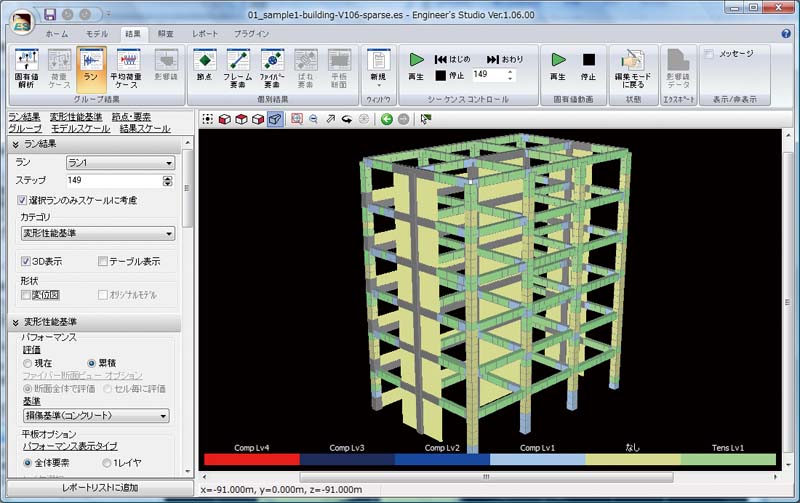This screenshot has width=800, height=503.
Task: Click the curved rotate arrow tool
Action: (347, 119)
